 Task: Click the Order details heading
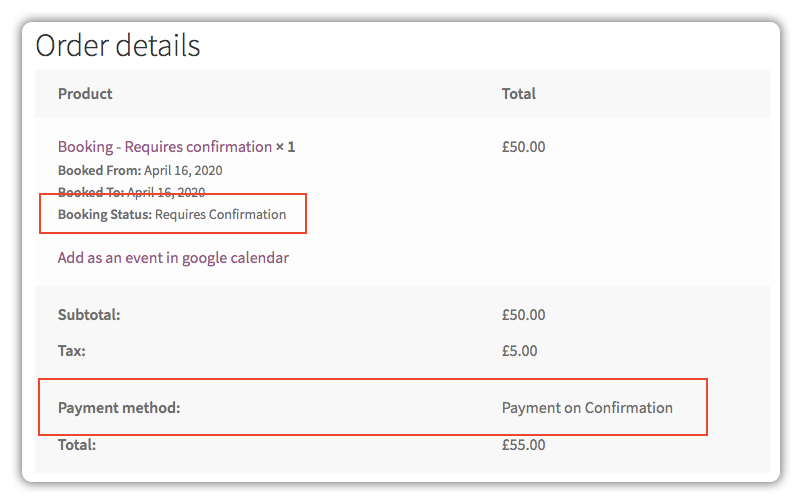point(118,45)
